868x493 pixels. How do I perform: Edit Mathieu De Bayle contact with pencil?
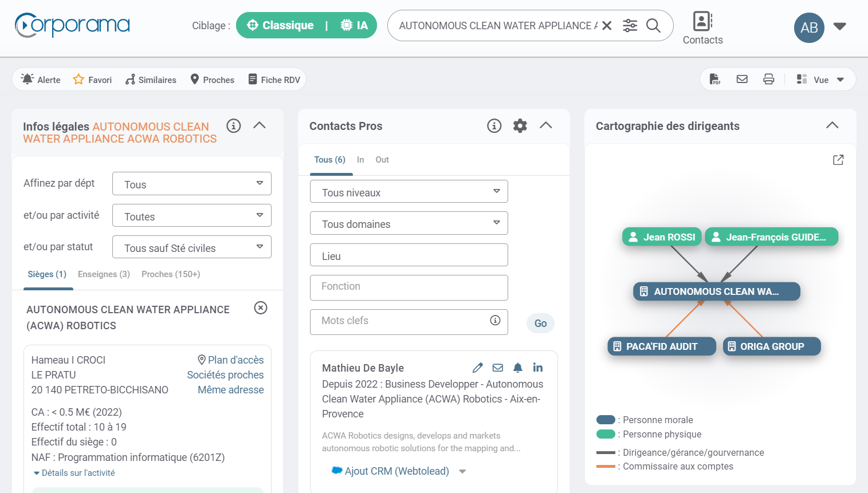point(478,368)
